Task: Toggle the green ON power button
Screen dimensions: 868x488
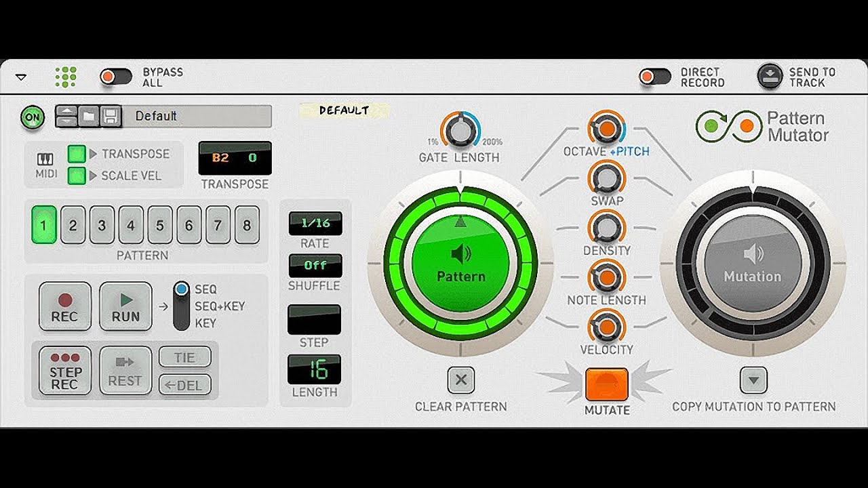Action: point(32,117)
